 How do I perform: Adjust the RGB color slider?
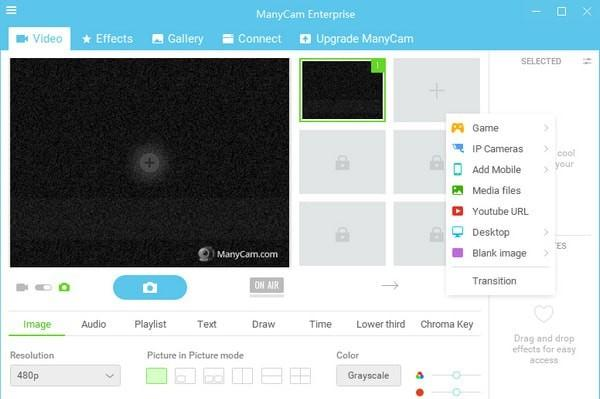(456, 375)
